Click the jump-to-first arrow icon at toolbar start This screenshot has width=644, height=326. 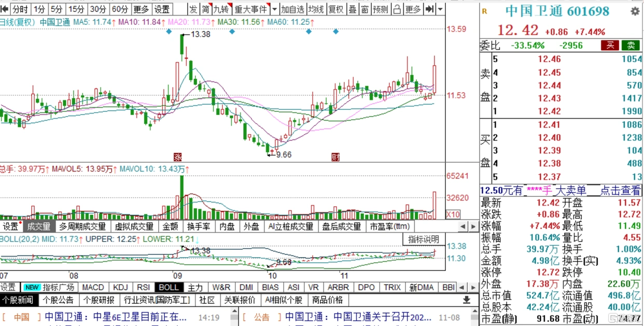(x=5, y=9)
